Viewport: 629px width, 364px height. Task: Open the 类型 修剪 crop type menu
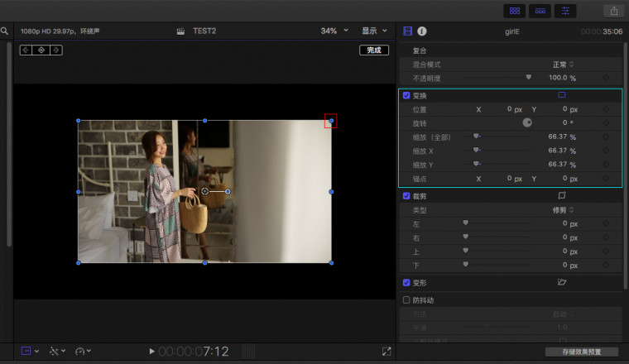[x=563, y=210]
